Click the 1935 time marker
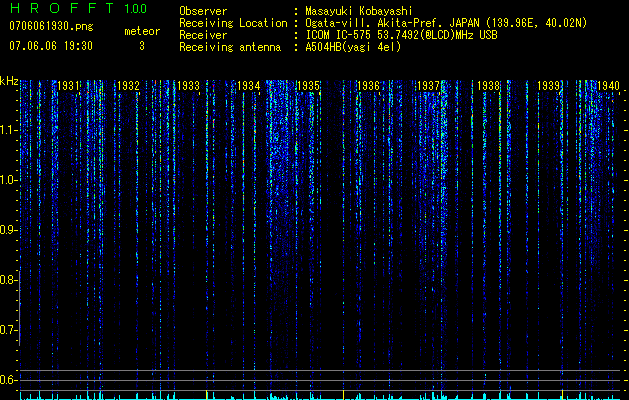Screen dimensions: 629x400 308,86
